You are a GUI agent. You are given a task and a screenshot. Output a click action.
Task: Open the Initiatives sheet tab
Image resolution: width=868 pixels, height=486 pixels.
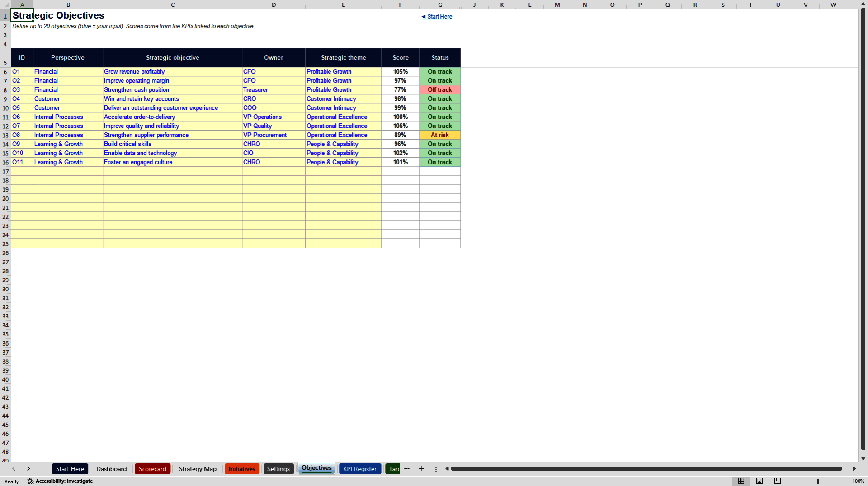point(242,469)
